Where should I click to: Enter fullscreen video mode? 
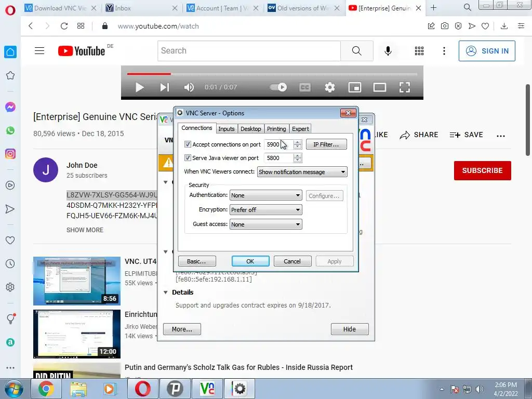(x=404, y=87)
